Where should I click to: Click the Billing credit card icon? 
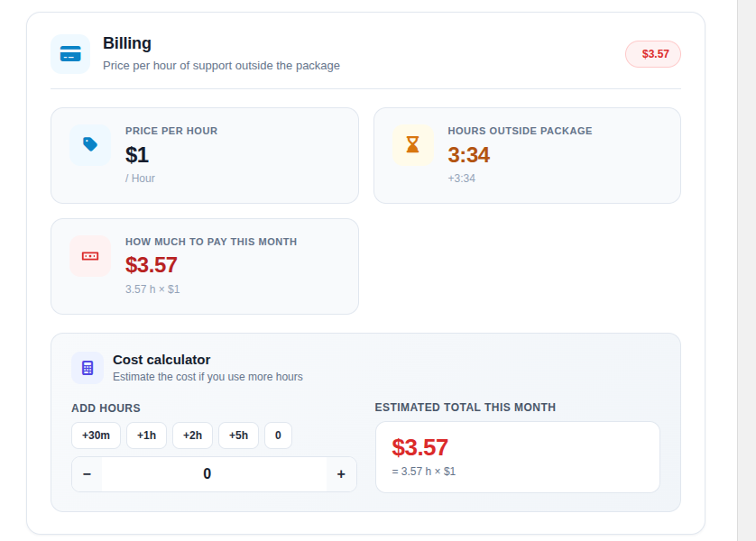point(70,54)
